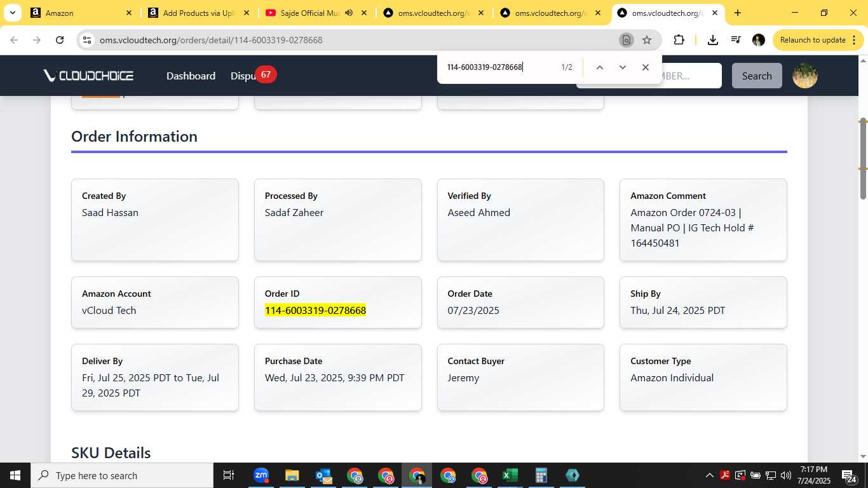The width and height of the screenshot is (868, 488).
Task: Close the active oms.vcloudtech.org tab
Action: click(x=715, y=13)
